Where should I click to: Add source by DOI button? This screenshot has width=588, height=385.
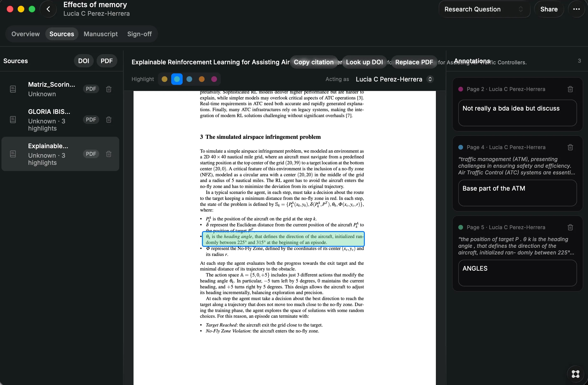pyautogui.click(x=83, y=61)
